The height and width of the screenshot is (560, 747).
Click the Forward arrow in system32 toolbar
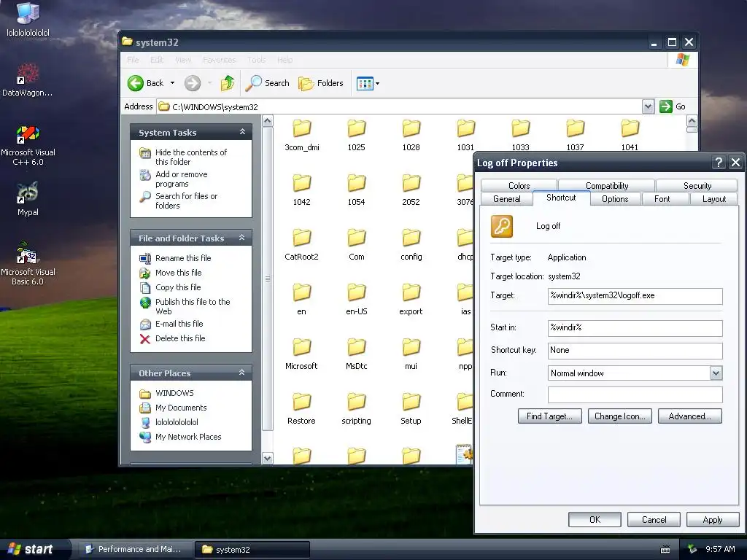point(193,83)
